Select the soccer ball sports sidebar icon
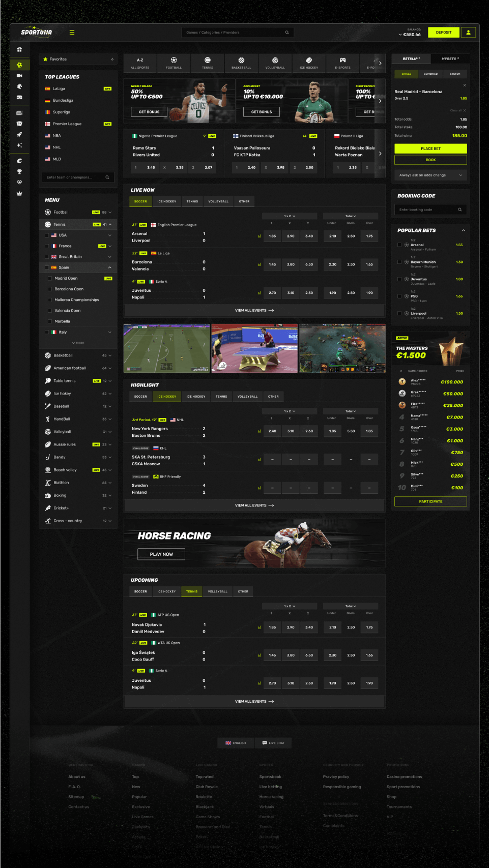 [x=19, y=65]
